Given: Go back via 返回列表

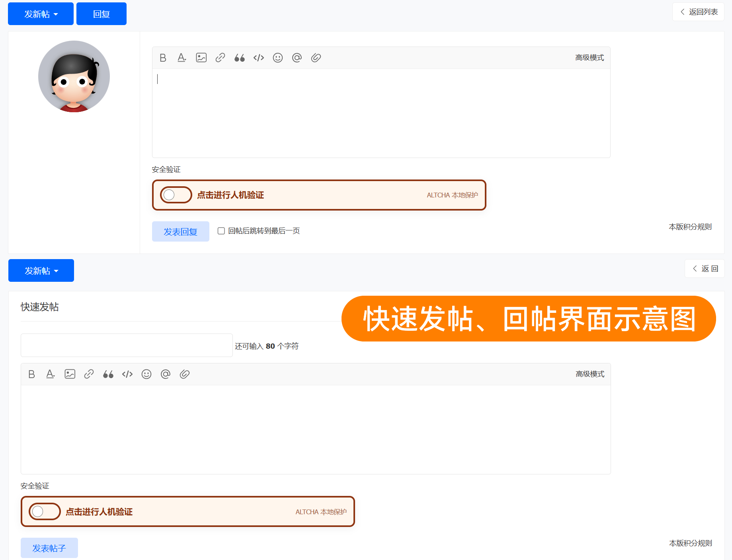Looking at the screenshot, I should click(699, 12).
